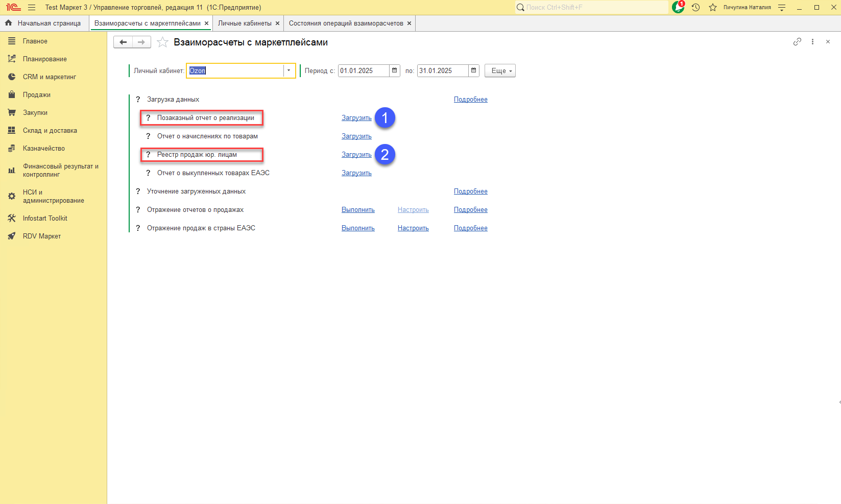
Task: Click the forward arrow navigation button
Action: click(x=141, y=42)
